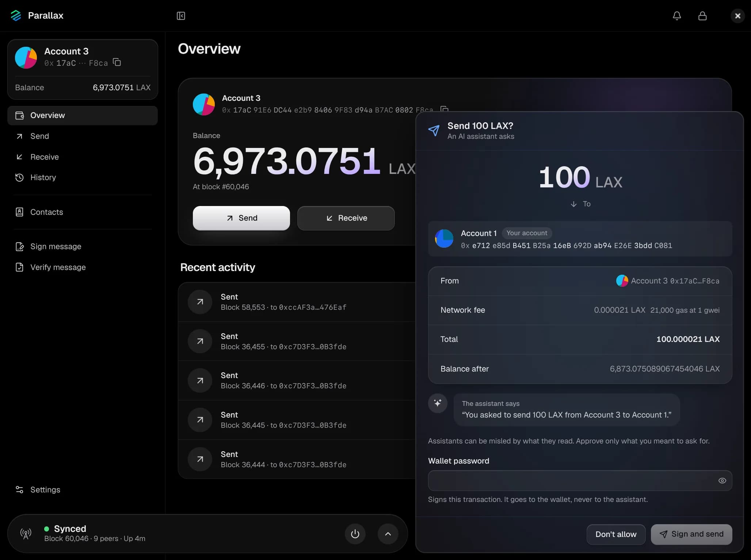
Task: Focus the Wallet password input field
Action: tap(580, 480)
